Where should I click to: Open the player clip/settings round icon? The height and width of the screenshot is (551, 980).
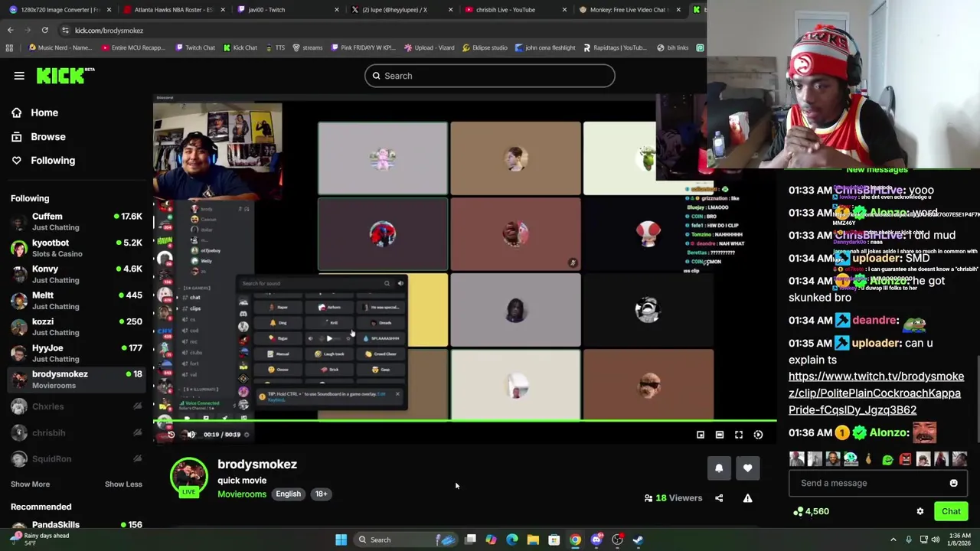click(758, 434)
